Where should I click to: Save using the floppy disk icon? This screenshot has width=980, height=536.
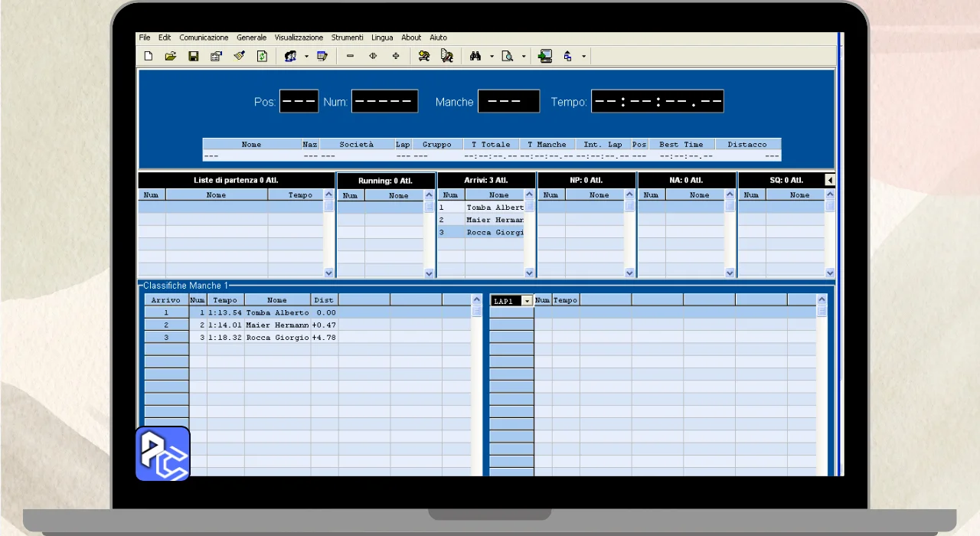click(x=194, y=56)
